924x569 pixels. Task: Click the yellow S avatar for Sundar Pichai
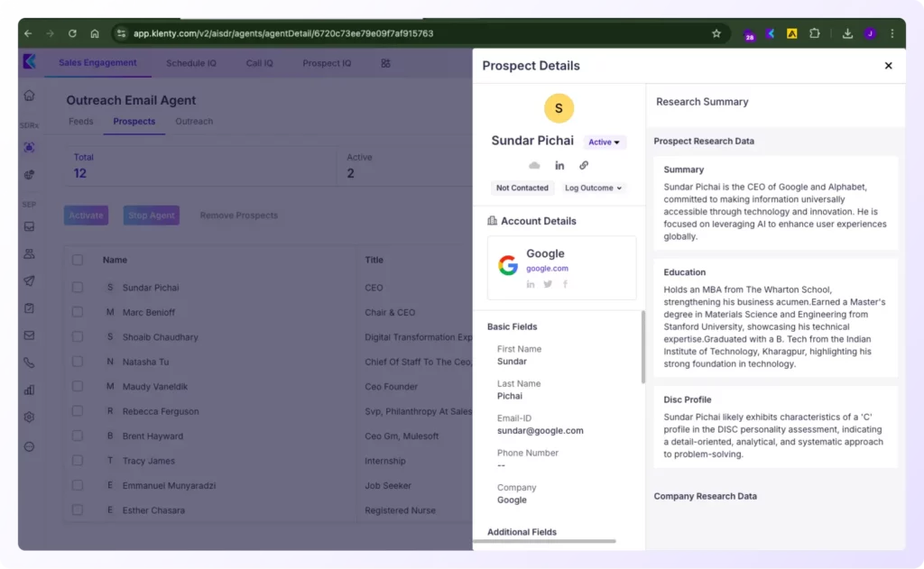pos(559,108)
